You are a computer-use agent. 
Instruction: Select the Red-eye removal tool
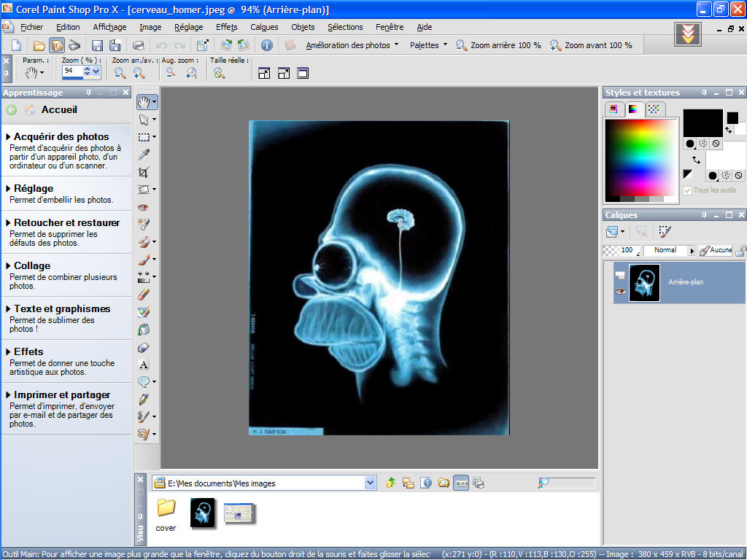click(144, 207)
